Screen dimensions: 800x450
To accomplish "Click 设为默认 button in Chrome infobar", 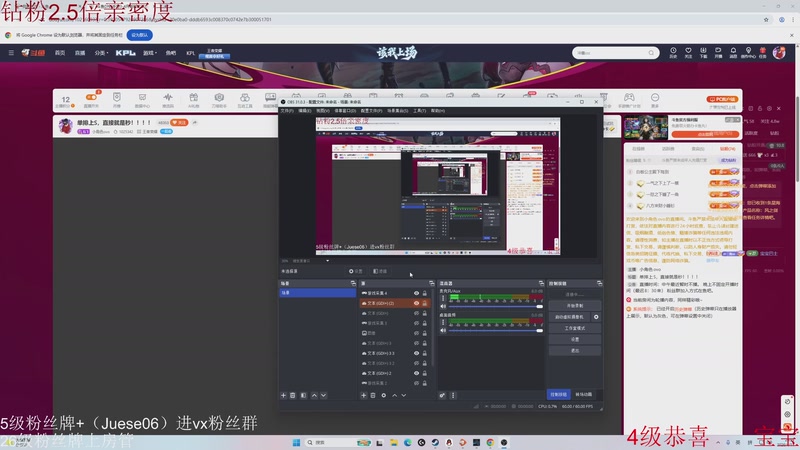I will pyautogui.click(x=139, y=35).
